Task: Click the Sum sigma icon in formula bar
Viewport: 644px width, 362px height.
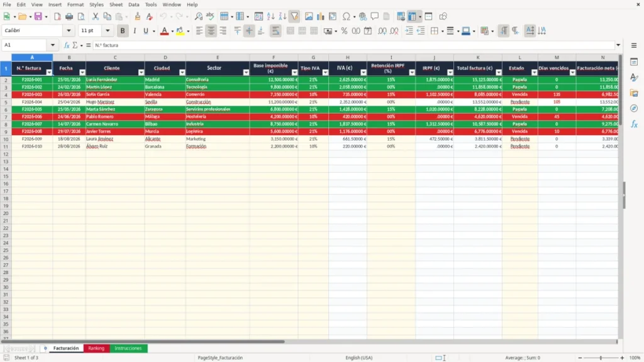Action: (75, 45)
